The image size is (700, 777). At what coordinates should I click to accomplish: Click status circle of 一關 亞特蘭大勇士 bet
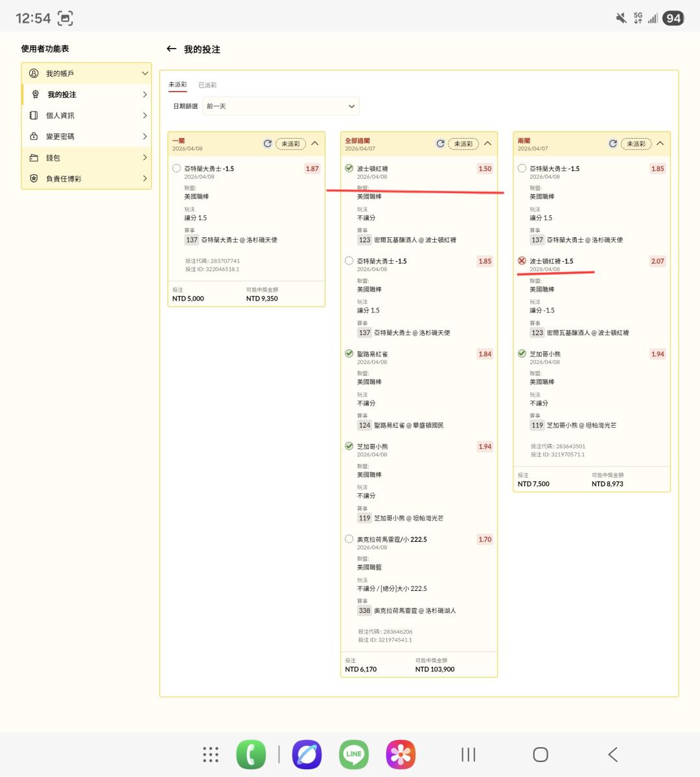click(x=176, y=168)
